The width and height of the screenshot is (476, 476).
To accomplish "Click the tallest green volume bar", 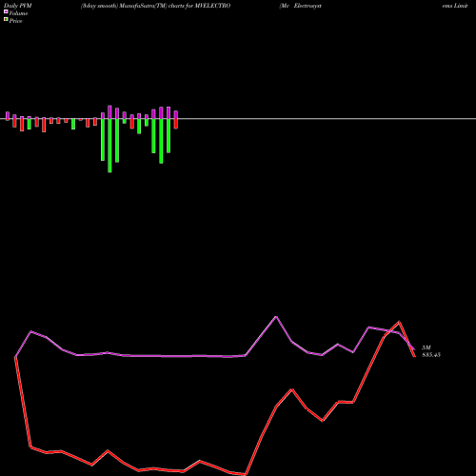I will click(109, 146).
